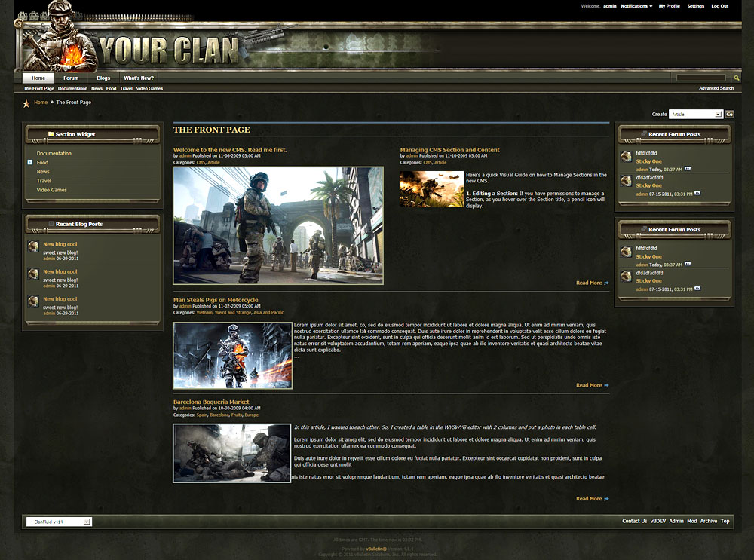Click the Managing CMS article thumbnail image
The width and height of the screenshot is (754, 560).
(431, 189)
